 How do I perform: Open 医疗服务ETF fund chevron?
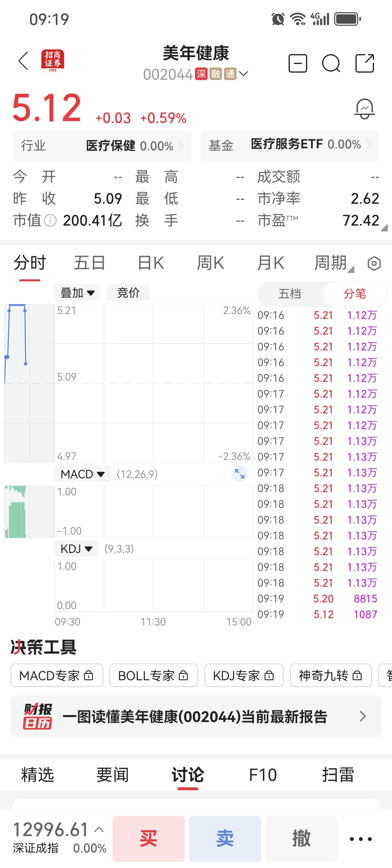368,144
